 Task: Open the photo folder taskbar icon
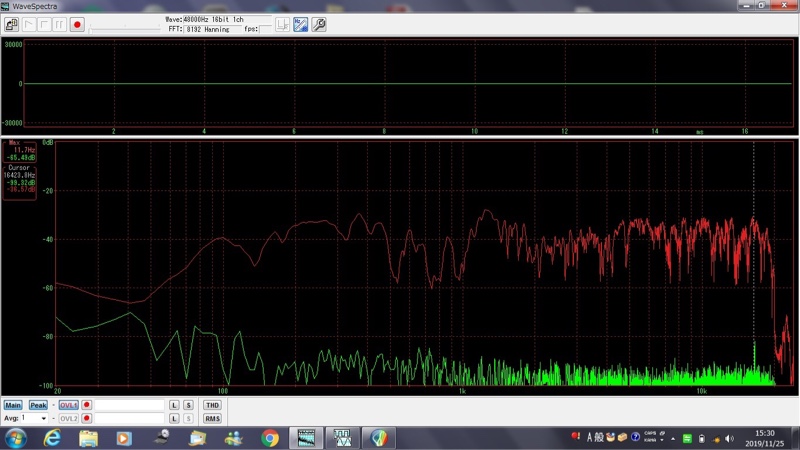coord(197,438)
